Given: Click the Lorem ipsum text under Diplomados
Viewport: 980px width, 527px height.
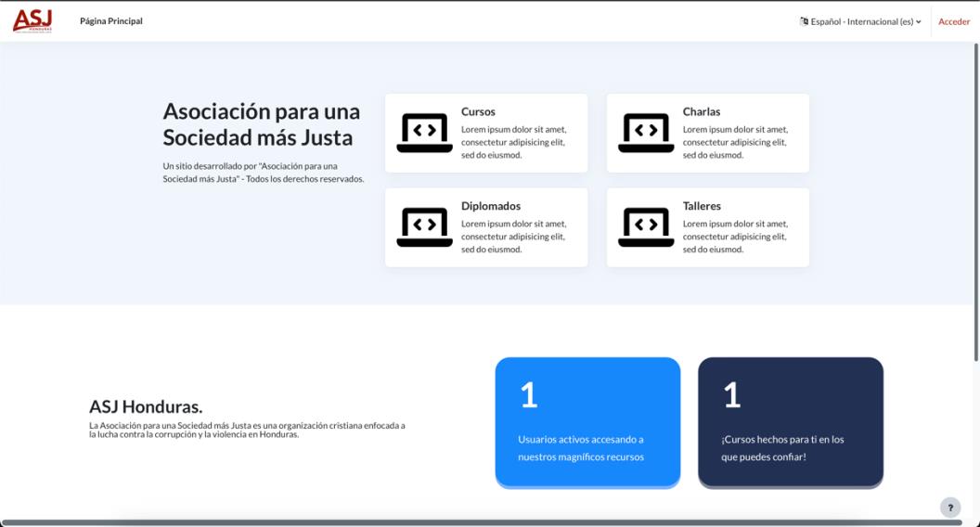Looking at the screenshot, I should 514,237.
